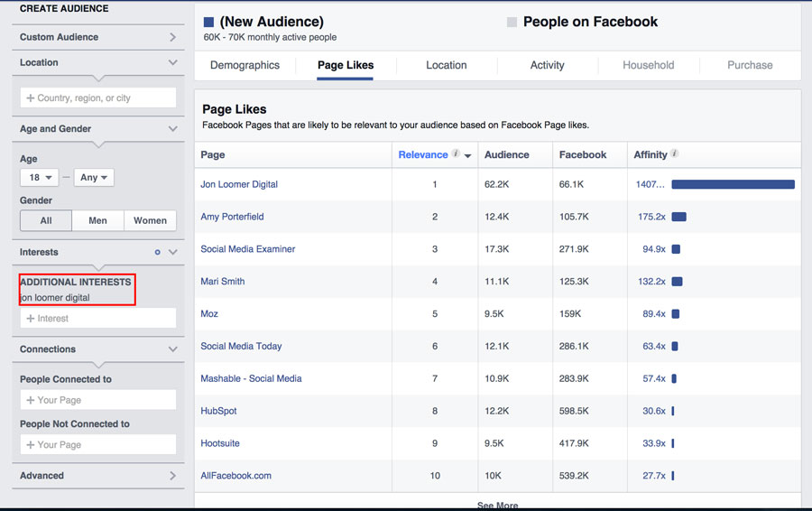This screenshot has width=812, height=511.
Task: Select the All gender option
Action: [x=46, y=220]
